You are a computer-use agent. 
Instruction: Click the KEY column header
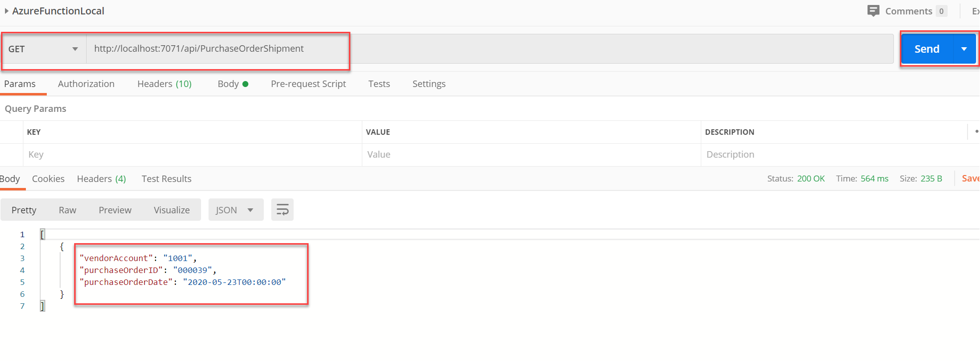coord(34,132)
